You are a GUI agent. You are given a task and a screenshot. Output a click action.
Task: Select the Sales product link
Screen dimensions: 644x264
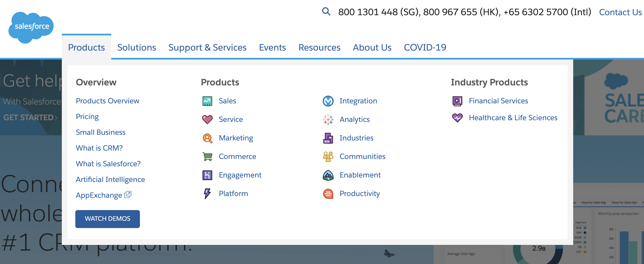(x=227, y=101)
